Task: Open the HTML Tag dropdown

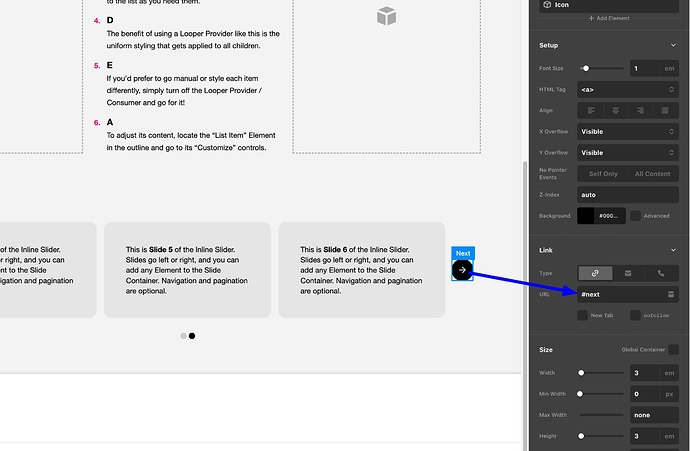Action: 628,89
